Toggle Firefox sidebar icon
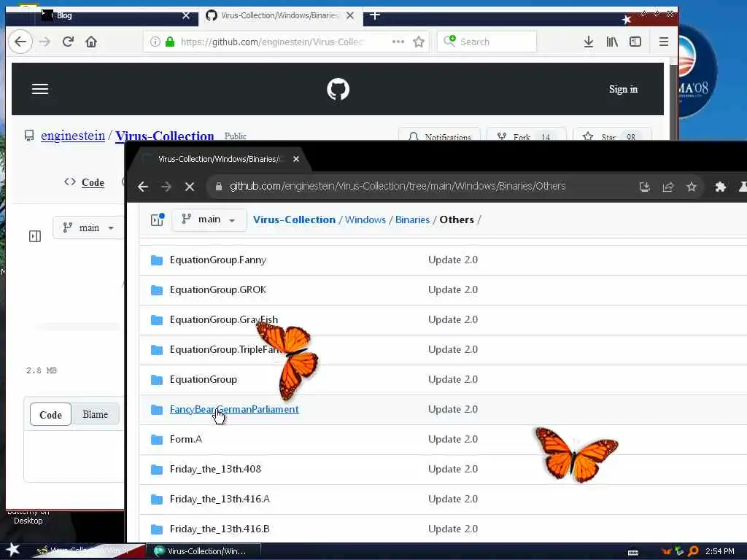747x560 pixels. (x=635, y=42)
